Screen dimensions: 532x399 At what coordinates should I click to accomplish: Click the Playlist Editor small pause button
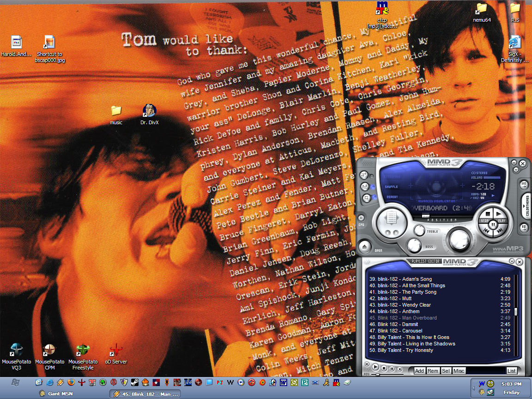tap(392, 369)
